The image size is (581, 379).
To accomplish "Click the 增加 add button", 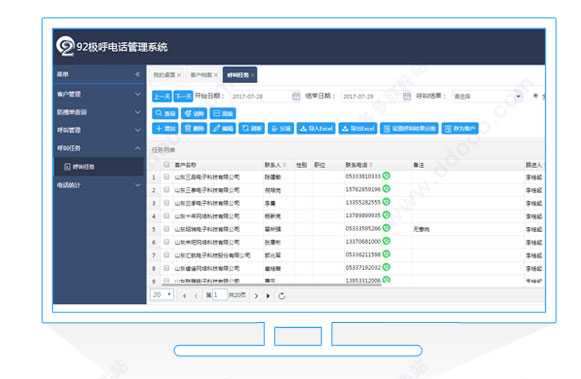I will coord(165,129).
